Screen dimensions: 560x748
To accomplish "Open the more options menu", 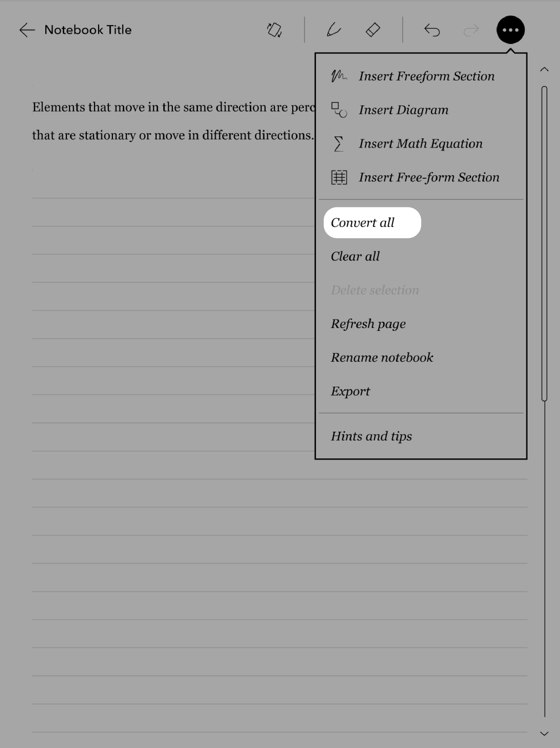I will click(510, 29).
